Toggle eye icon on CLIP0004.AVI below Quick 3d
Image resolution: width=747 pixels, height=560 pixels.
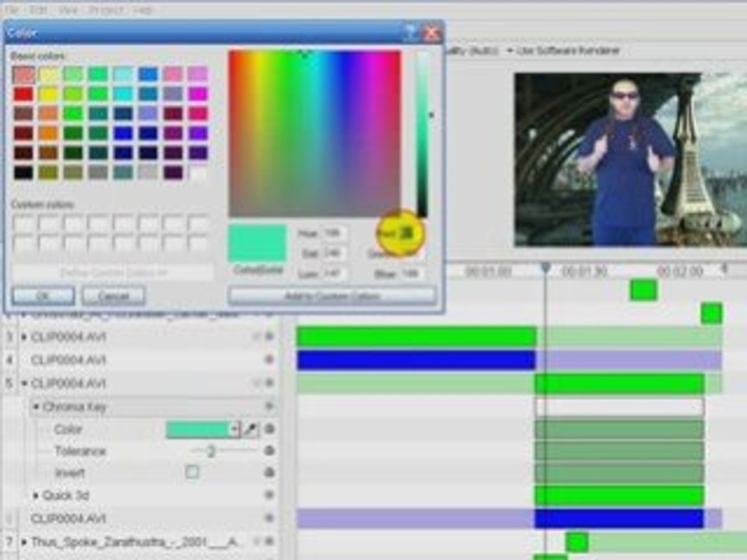click(x=269, y=518)
